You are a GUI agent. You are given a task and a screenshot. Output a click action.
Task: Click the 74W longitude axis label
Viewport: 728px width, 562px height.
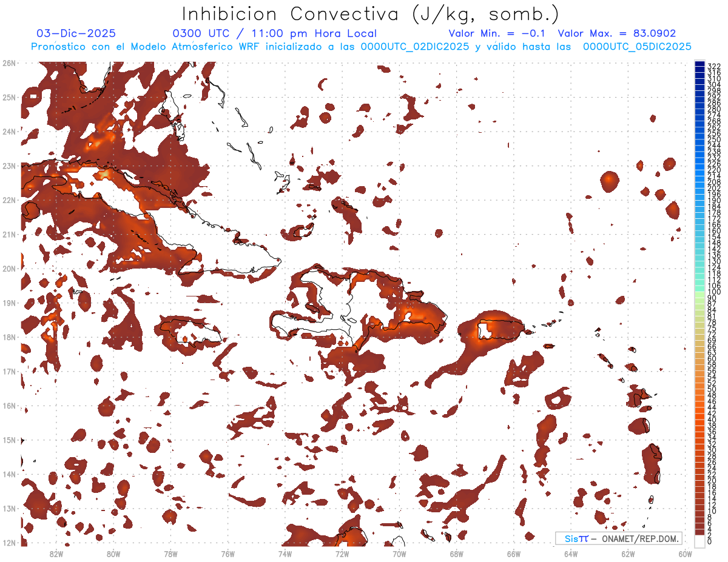[285, 554]
